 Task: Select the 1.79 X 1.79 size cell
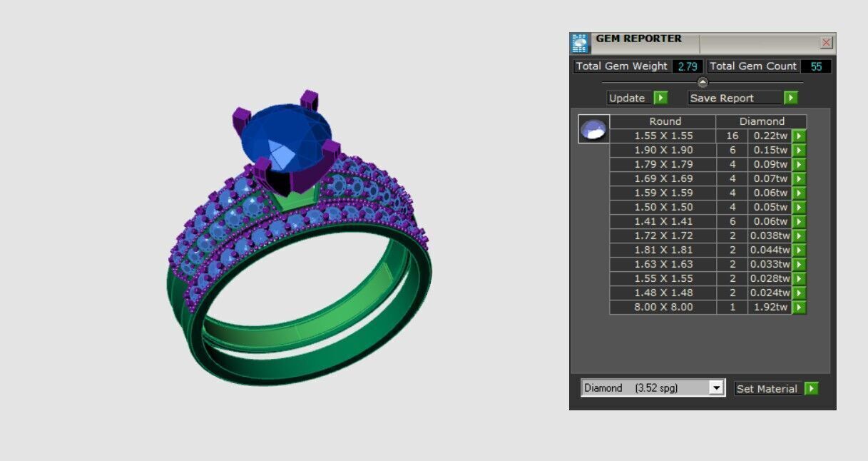click(663, 164)
